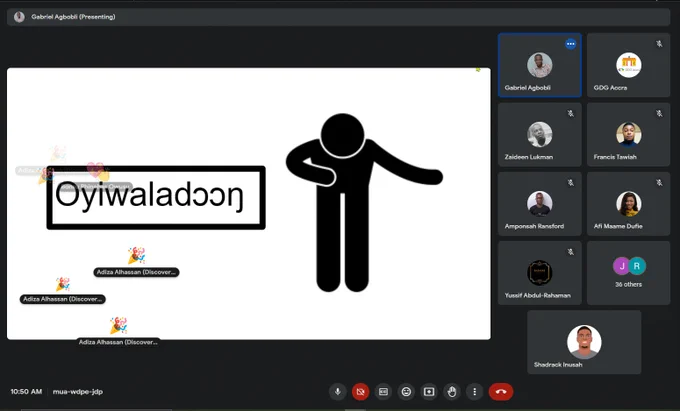Click the Oyiwaladɔɔŋ text box on slide
Image resolution: width=680 pixels, height=411 pixels.
[x=156, y=198]
